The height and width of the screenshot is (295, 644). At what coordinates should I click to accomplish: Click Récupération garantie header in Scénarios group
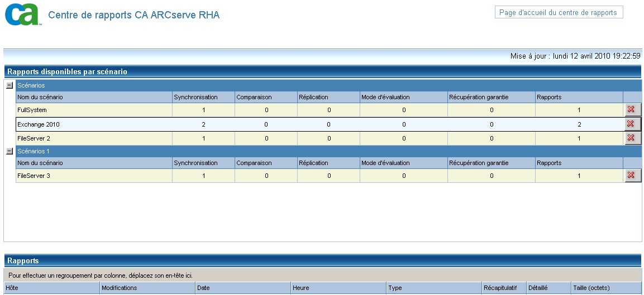492,97
